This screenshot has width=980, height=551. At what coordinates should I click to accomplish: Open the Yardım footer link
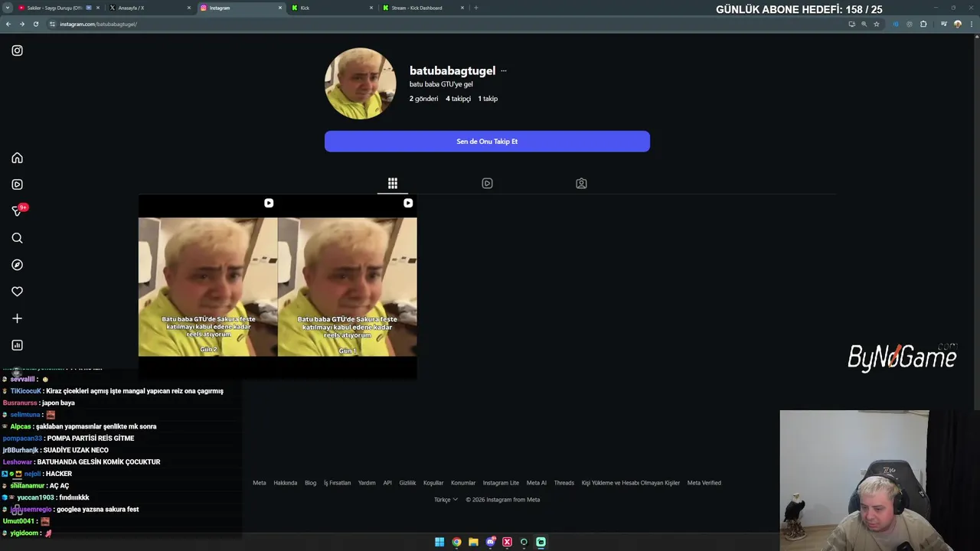coord(367,483)
